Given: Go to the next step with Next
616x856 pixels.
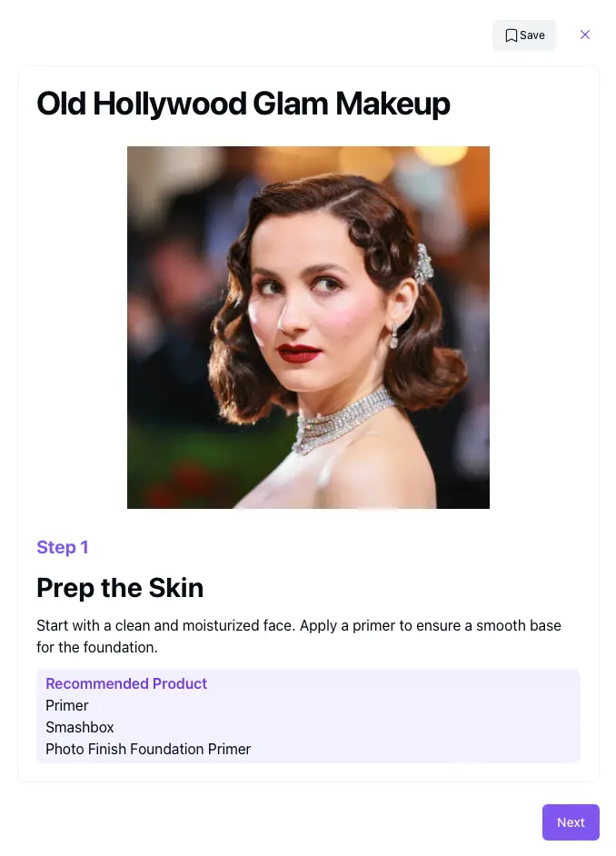Looking at the screenshot, I should click(571, 822).
